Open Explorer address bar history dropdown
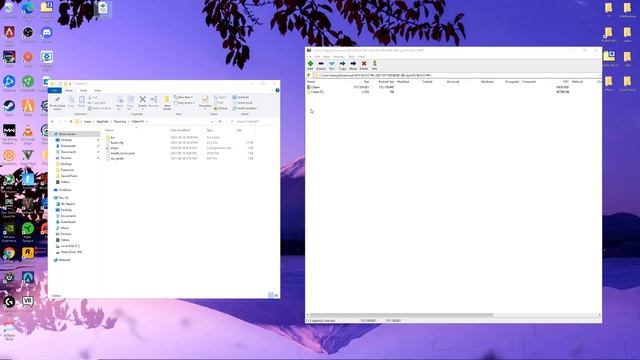The width and height of the screenshot is (640, 360). click(212, 122)
